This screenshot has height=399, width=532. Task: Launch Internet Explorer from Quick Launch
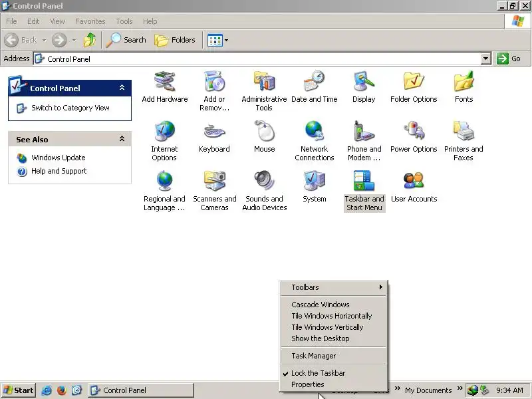tap(47, 390)
